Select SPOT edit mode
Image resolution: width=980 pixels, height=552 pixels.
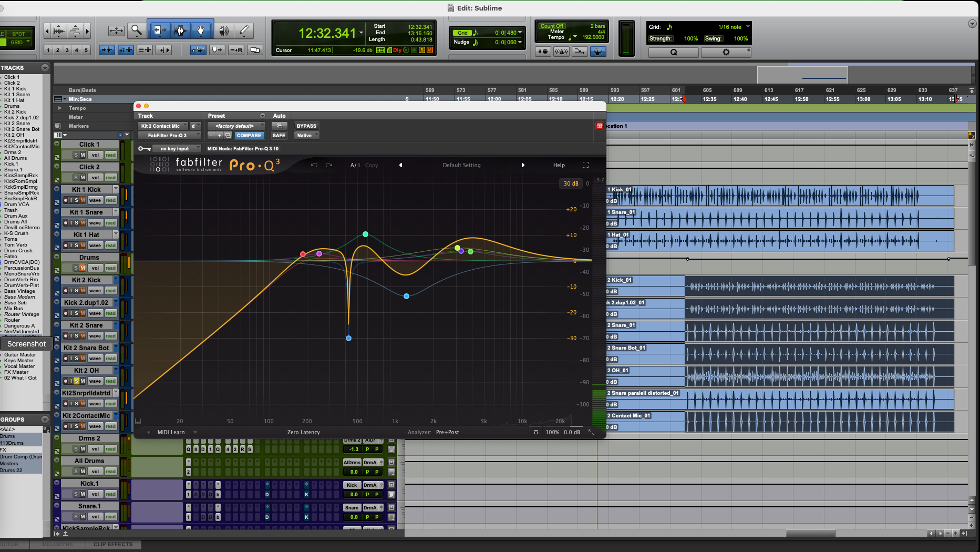click(18, 34)
